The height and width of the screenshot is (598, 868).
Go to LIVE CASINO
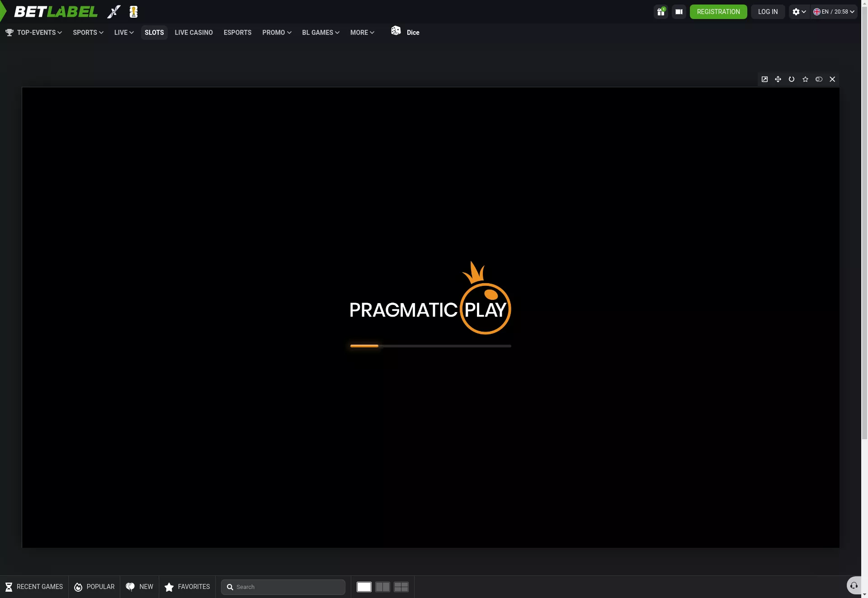tap(193, 33)
